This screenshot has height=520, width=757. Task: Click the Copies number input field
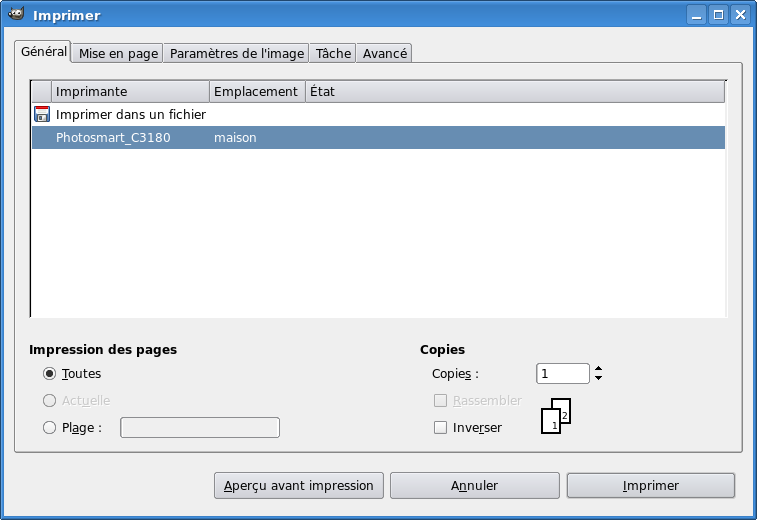coord(562,373)
